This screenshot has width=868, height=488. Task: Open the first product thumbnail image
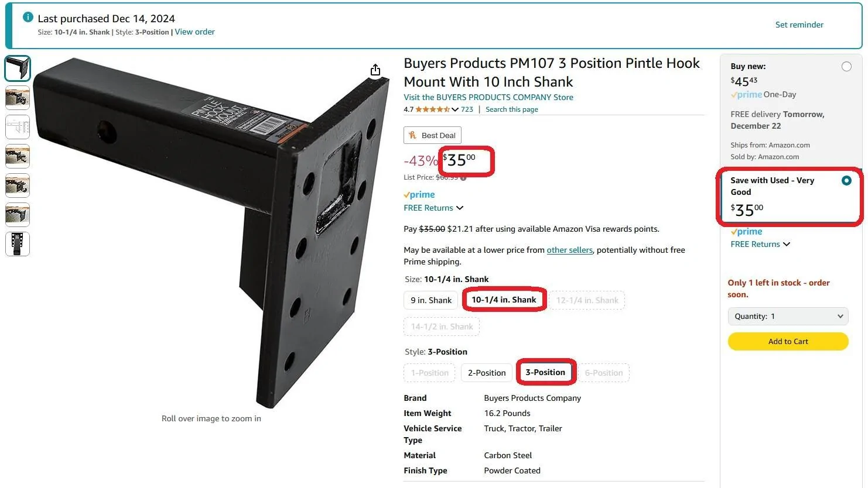18,68
